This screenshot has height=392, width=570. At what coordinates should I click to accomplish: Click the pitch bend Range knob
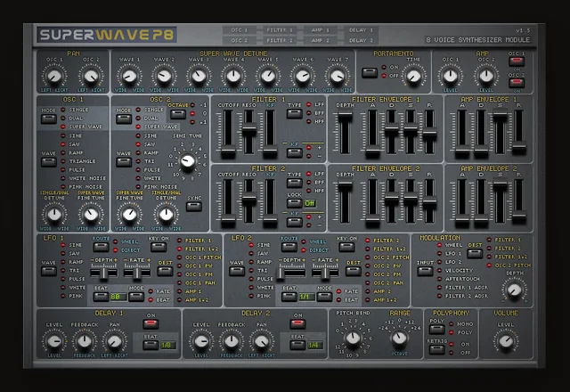(x=399, y=339)
